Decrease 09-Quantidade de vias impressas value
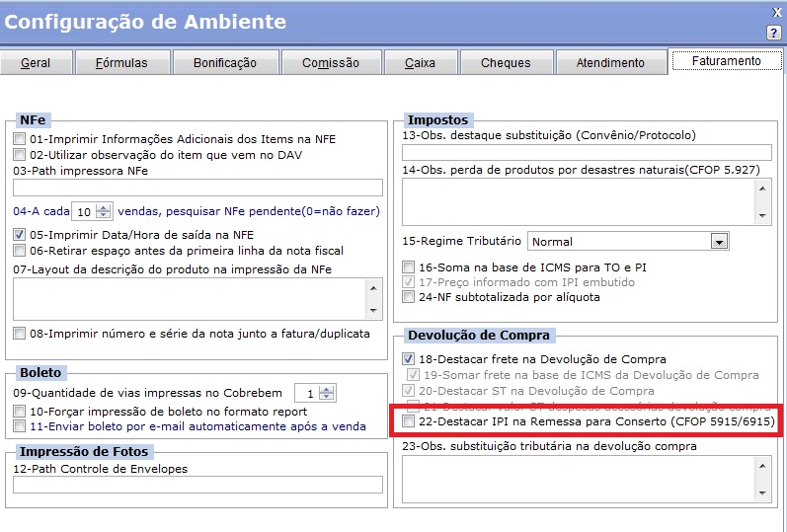 (x=327, y=397)
